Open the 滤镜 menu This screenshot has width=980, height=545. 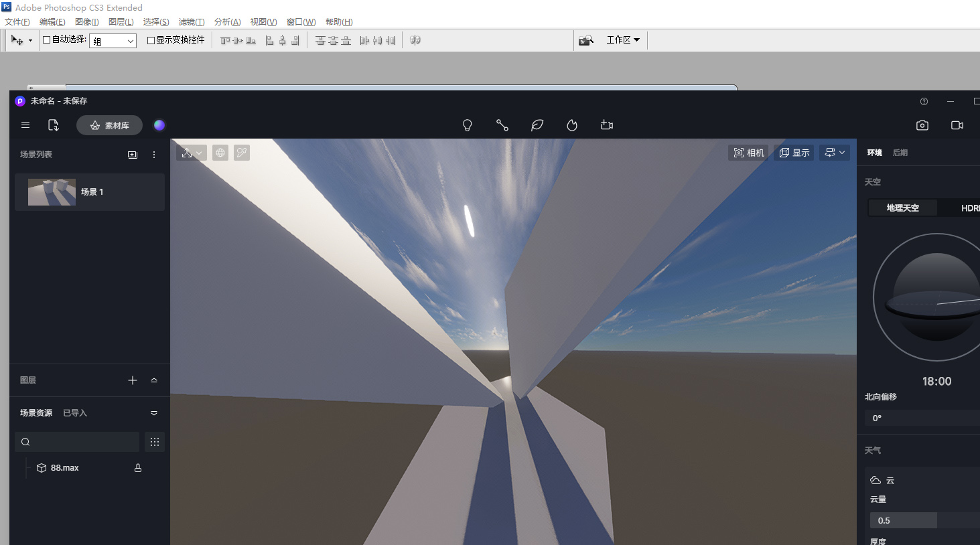tap(191, 22)
